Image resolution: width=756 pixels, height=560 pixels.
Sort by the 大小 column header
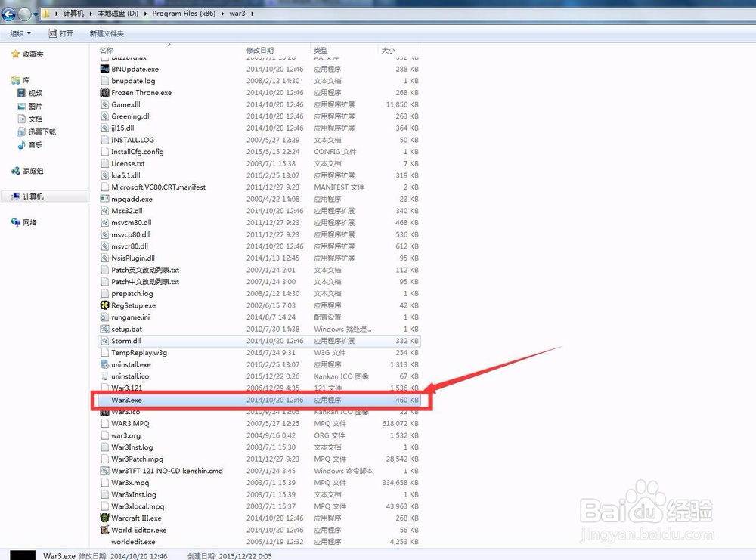point(388,50)
